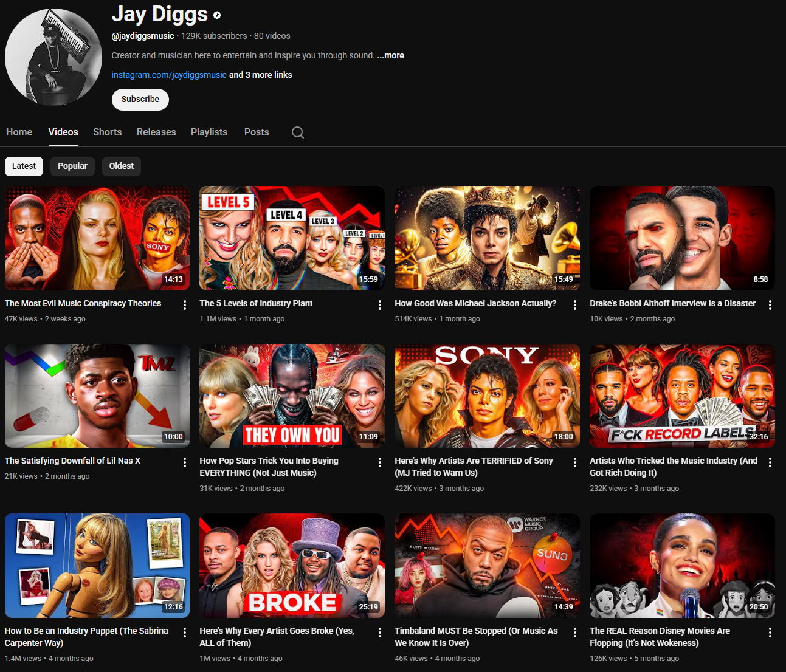Play the 'How to Be an Industry Puppet' thumbnail
The height and width of the screenshot is (672, 786).
click(x=97, y=566)
